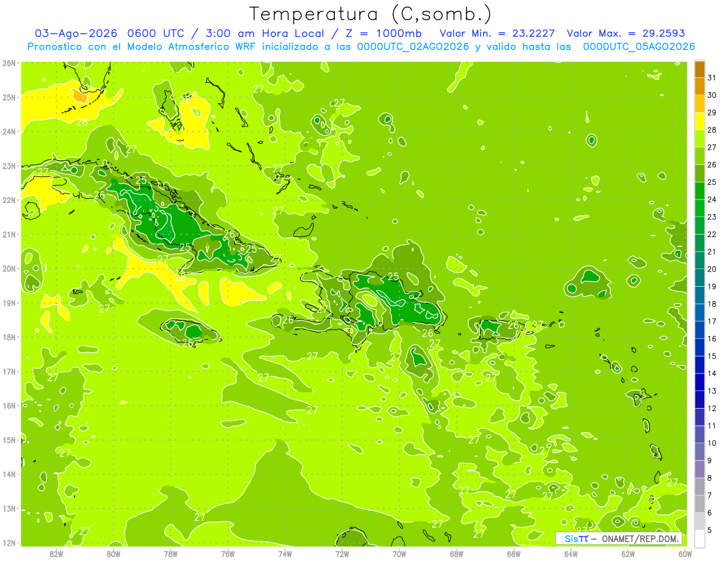Click the legend value label '18'

(x=712, y=304)
